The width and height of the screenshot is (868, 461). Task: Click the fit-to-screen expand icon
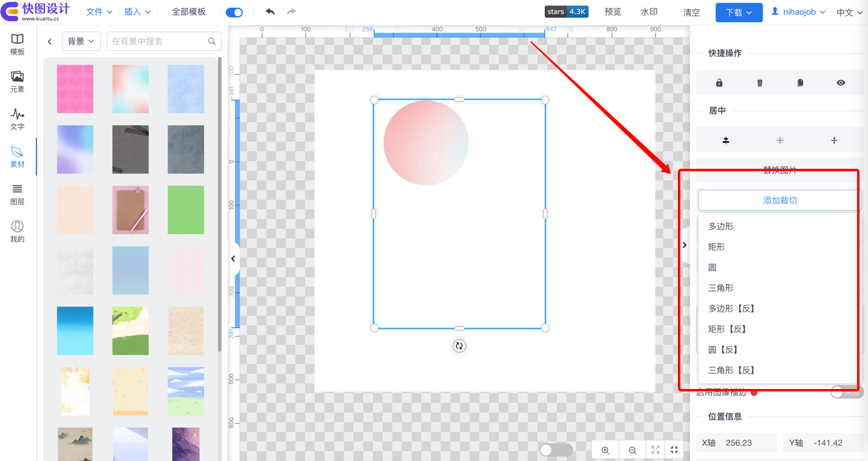(x=656, y=450)
